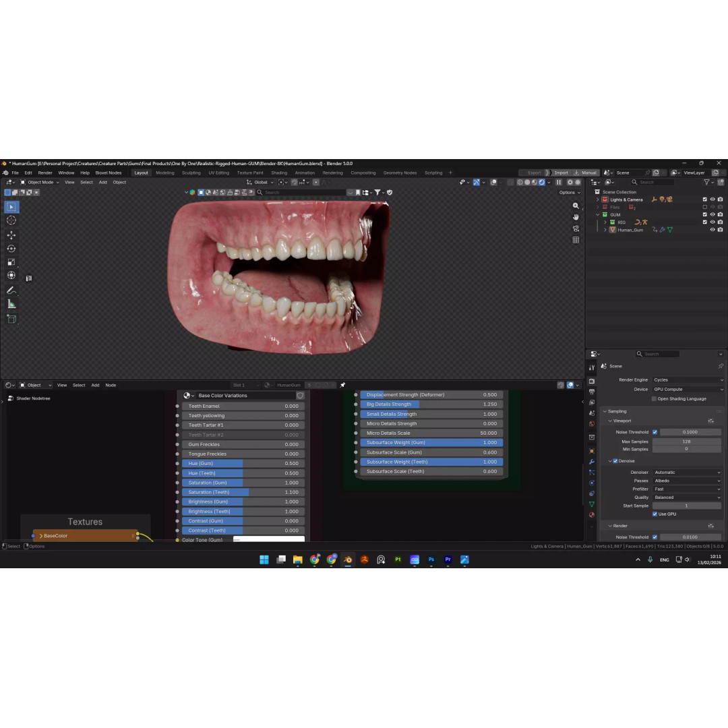Hide the GUM collection in viewport
728x728 pixels.
point(712,215)
